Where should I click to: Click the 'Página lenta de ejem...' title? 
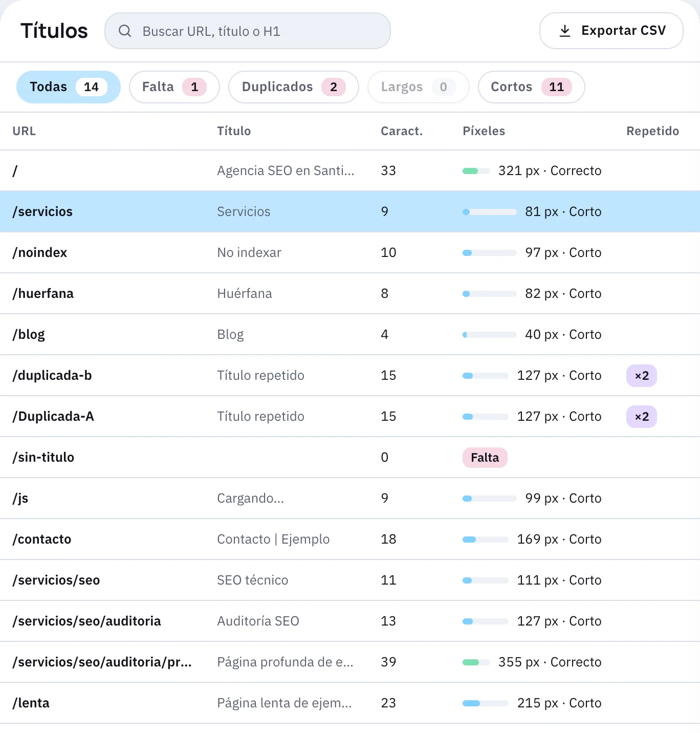pos(285,703)
